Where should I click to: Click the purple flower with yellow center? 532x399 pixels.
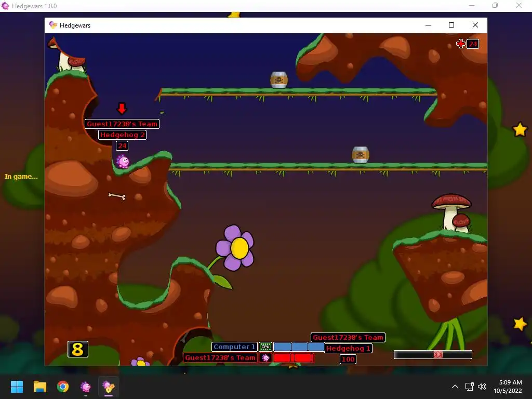(x=235, y=248)
